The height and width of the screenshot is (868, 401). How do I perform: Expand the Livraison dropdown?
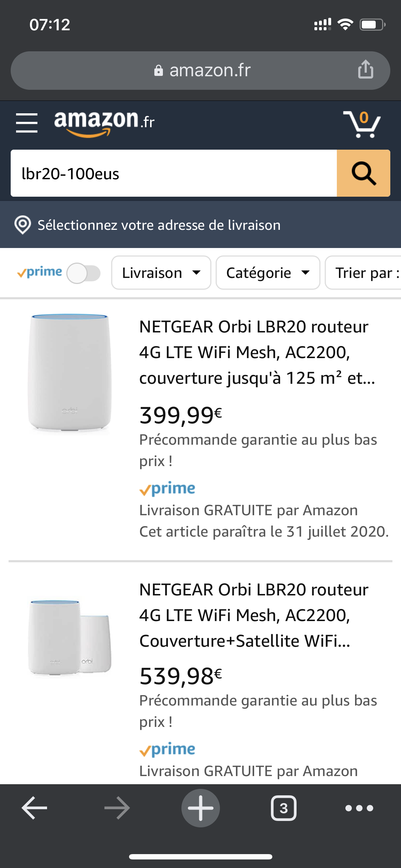(x=161, y=273)
